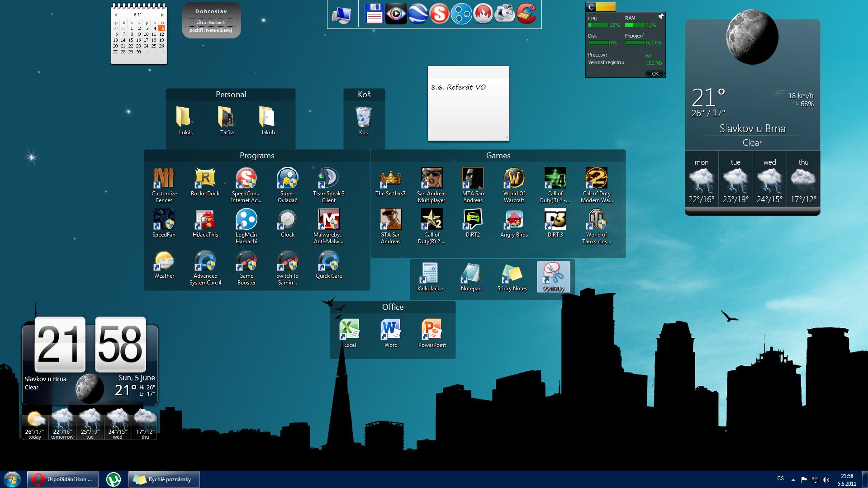Open the Clock shortcut
The height and width of the screenshot is (488, 868).
click(x=287, y=223)
